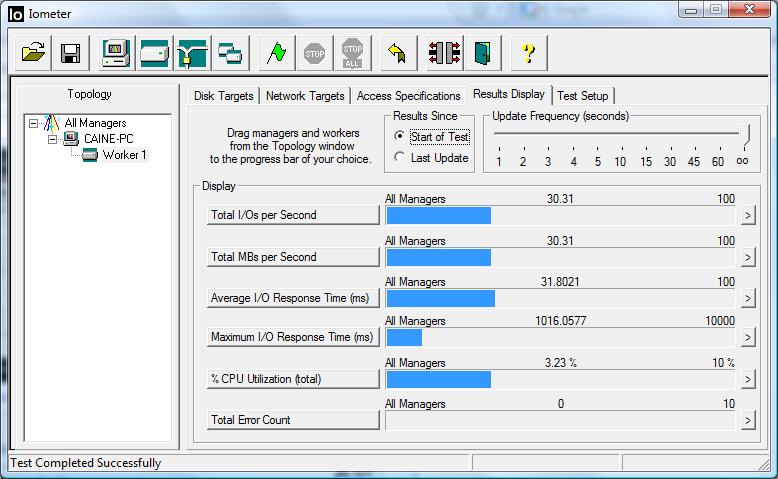Click the Total MBs per Second progress bar
The image size is (778, 479).
(561, 257)
